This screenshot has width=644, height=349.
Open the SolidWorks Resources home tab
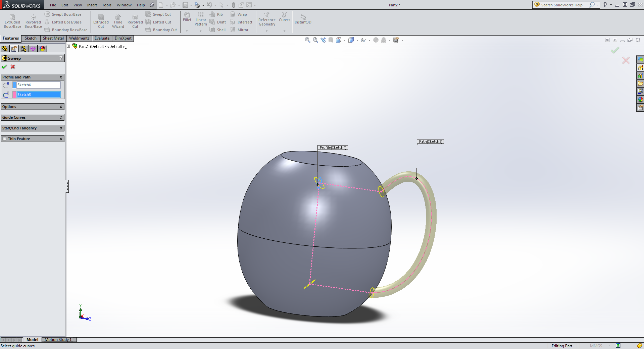pos(640,67)
